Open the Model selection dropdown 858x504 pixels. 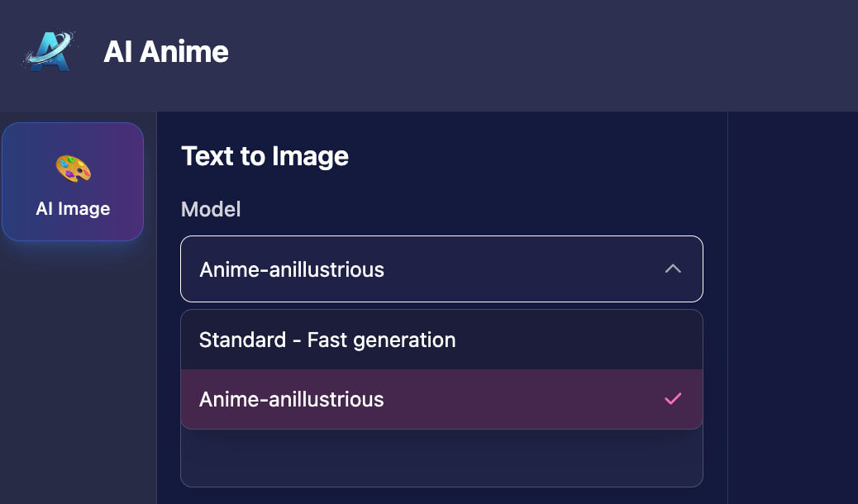[441, 269]
